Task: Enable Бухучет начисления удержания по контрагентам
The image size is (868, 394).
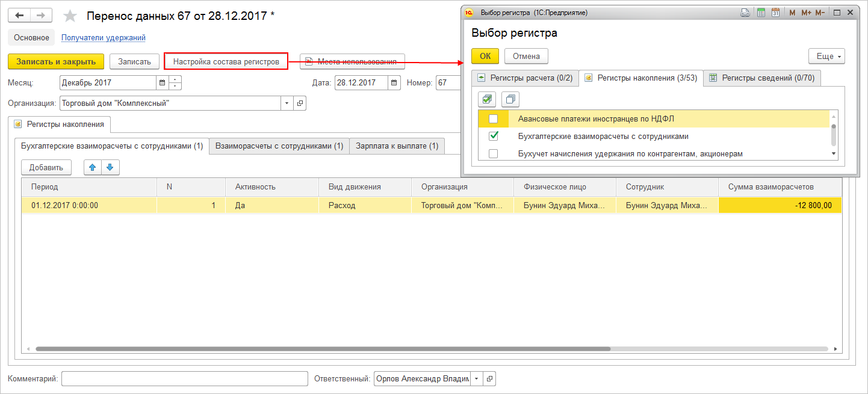Action: (494, 153)
